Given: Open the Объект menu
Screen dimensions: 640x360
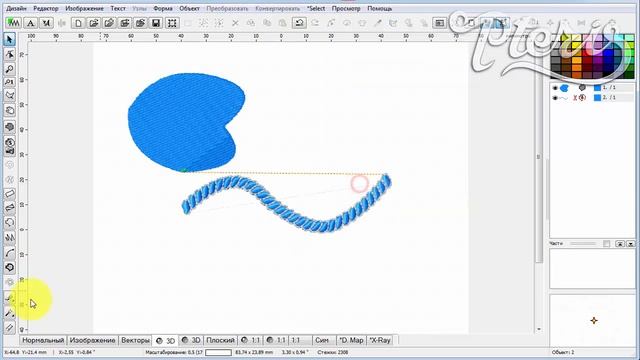Looking at the screenshot, I should click(189, 8).
